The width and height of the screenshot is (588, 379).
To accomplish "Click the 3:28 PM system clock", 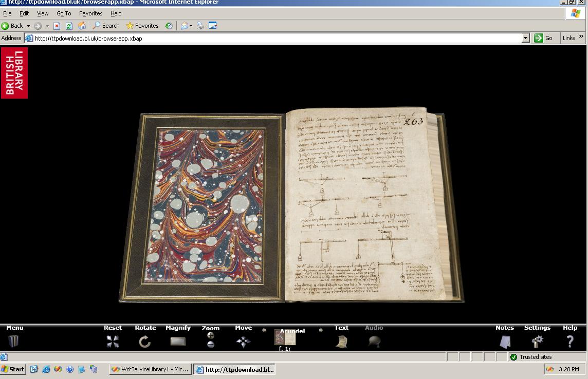I will click(x=569, y=369).
